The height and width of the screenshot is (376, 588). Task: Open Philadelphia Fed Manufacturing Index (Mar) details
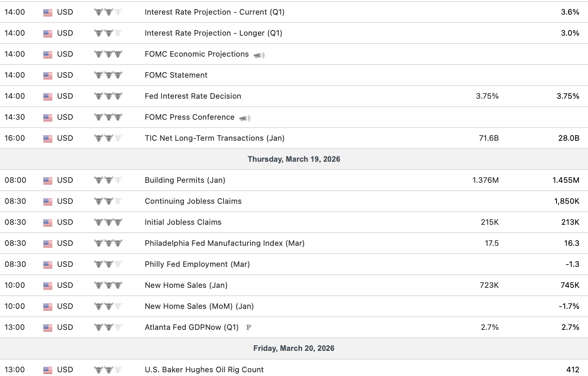coord(224,243)
